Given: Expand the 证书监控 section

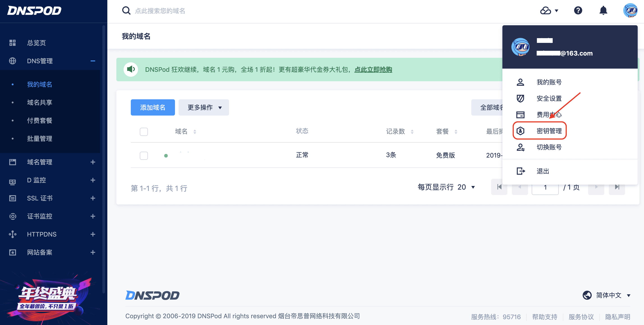Looking at the screenshot, I should click(x=93, y=216).
